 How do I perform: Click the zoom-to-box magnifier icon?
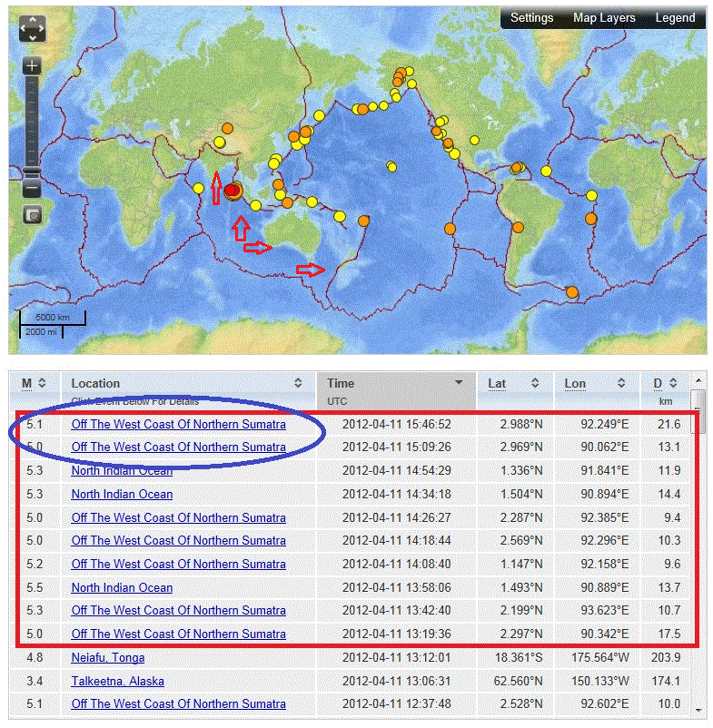[x=32, y=215]
